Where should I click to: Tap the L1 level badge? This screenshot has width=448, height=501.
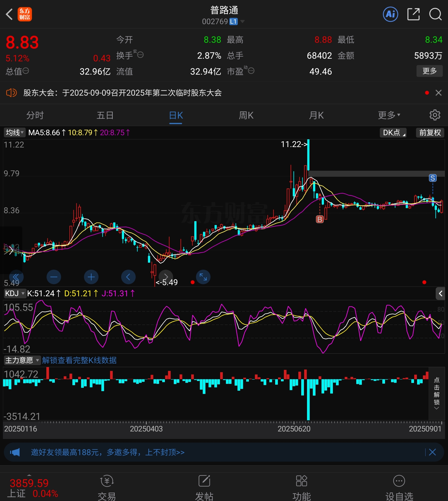(233, 22)
